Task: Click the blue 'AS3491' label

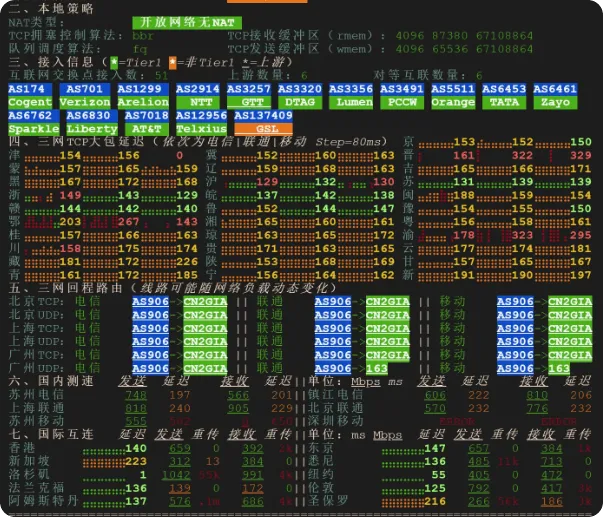Action: click(x=402, y=89)
